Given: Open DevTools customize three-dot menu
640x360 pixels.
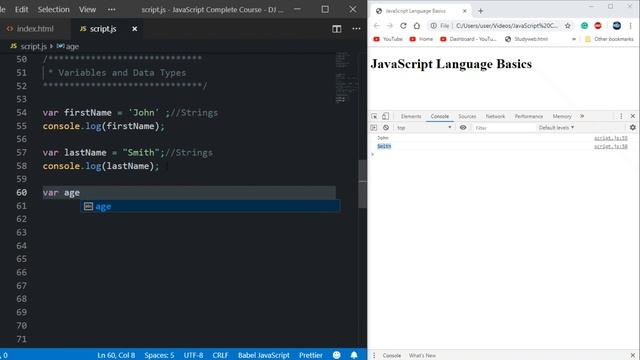Looking at the screenshot, I should tap(621, 116).
